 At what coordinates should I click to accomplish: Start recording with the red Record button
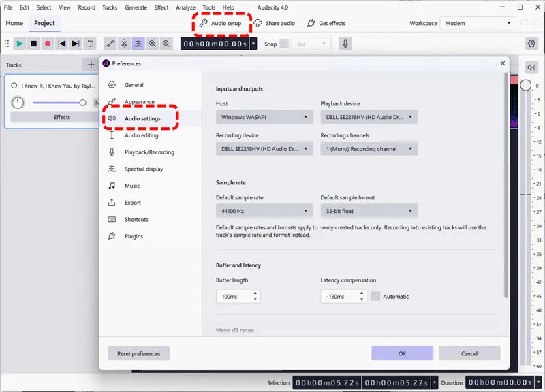[48, 44]
